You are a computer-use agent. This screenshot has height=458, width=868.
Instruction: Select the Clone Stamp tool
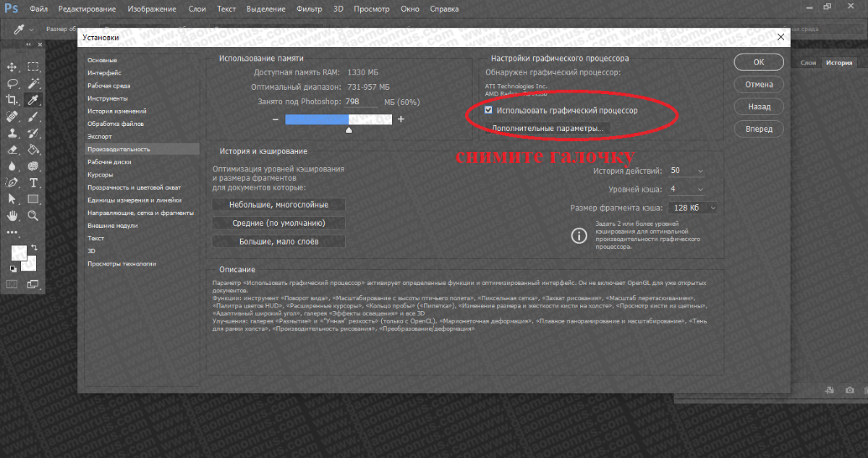click(x=12, y=133)
